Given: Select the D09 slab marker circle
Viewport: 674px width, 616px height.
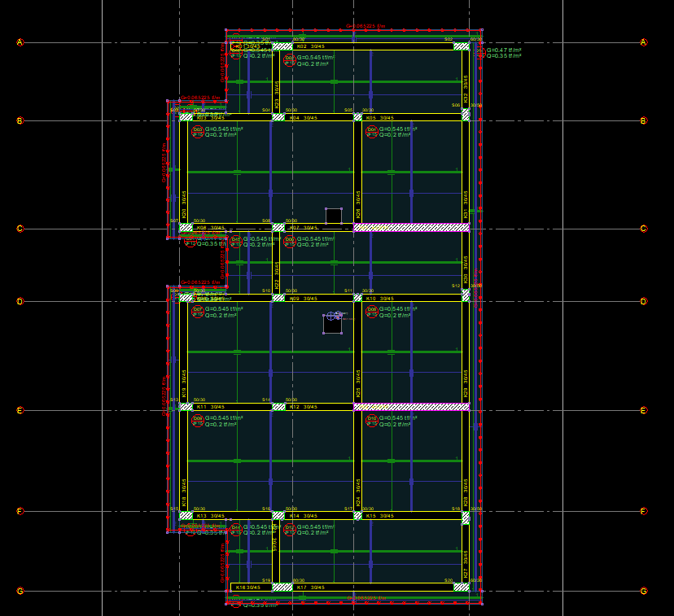Looking at the screenshot, I should (x=197, y=420).
